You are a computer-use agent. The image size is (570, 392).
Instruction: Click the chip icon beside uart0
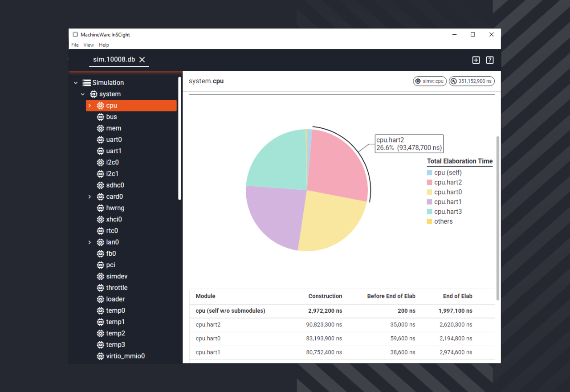pyautogui.click(x=100, y=139)
